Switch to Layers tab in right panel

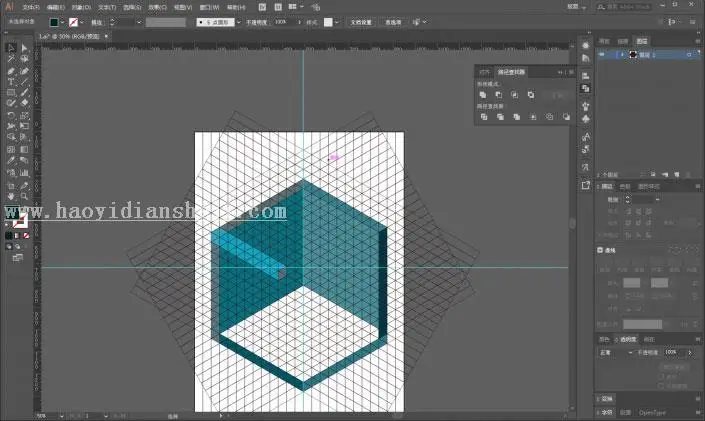pos(642,41)
